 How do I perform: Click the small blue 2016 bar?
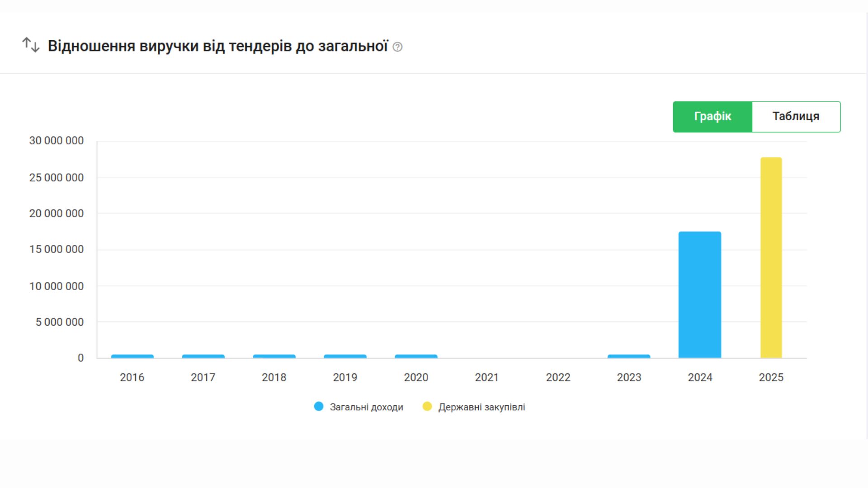point(132,357)
